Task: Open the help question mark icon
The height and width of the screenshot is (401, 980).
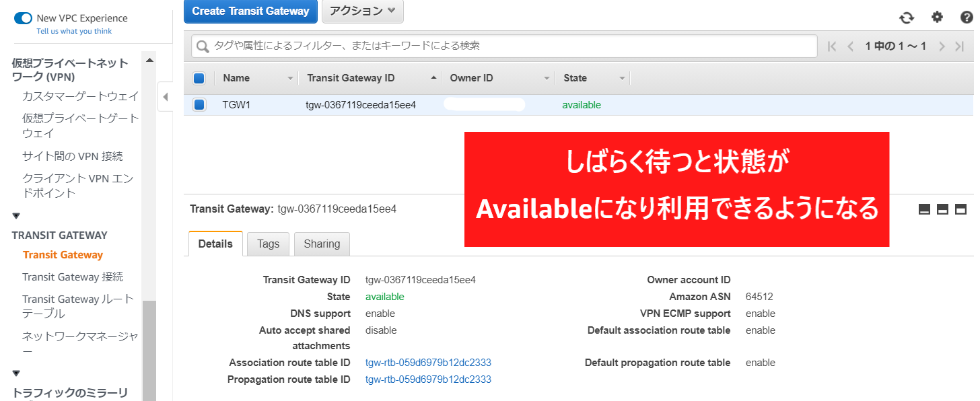Action: [x=967, y=17]
